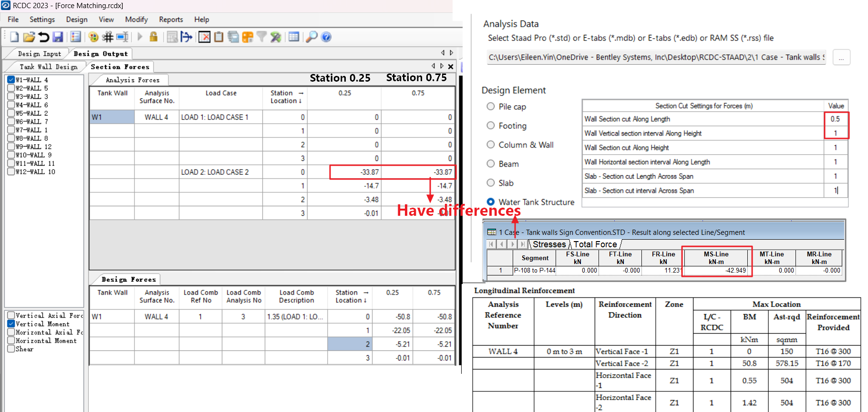Image resolution: width=868 pixels, height=412 pixels.
Task: Go to the first sheet in the Result table
Action: pyautogui.click(x=491, y=244)
